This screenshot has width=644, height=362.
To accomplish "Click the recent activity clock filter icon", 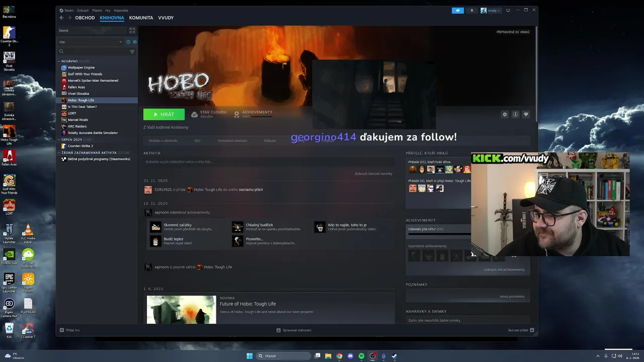I will tap(128, 42).
